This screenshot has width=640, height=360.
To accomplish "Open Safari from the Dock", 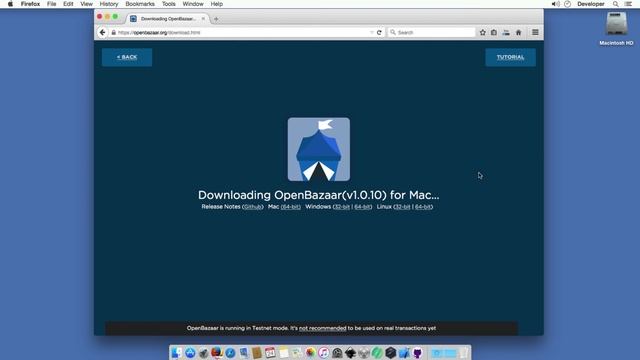I will [230, 353].
